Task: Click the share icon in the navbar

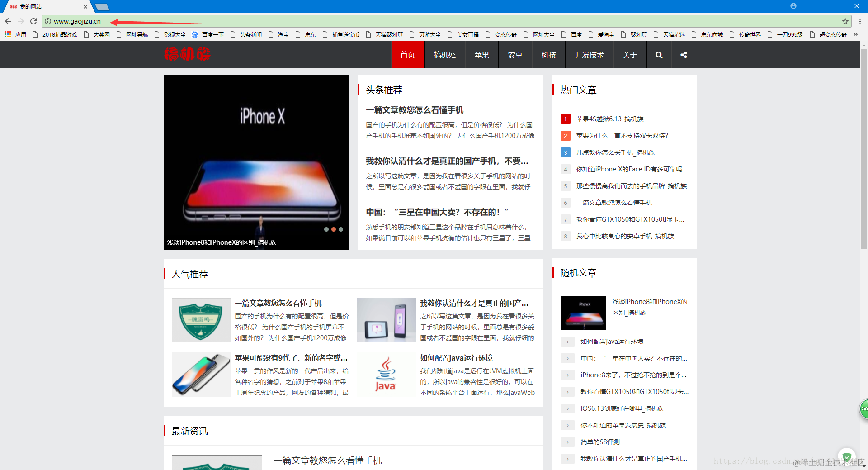Action: click(684, 55)
